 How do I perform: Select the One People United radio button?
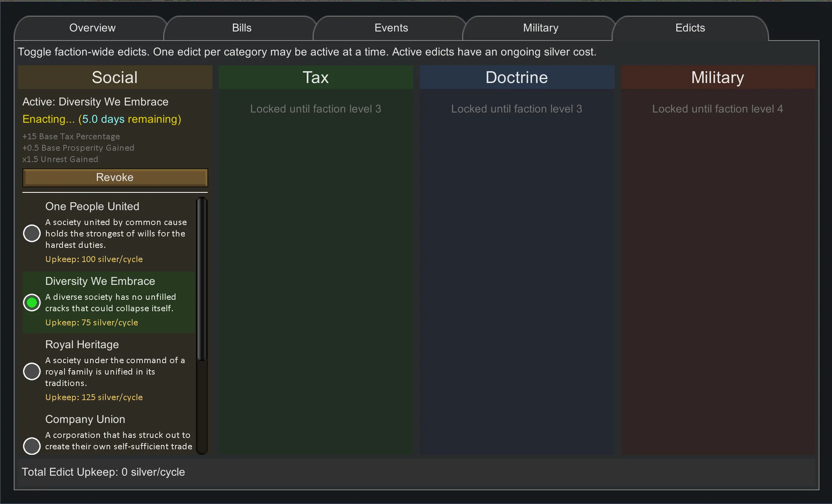click(32, 233)
